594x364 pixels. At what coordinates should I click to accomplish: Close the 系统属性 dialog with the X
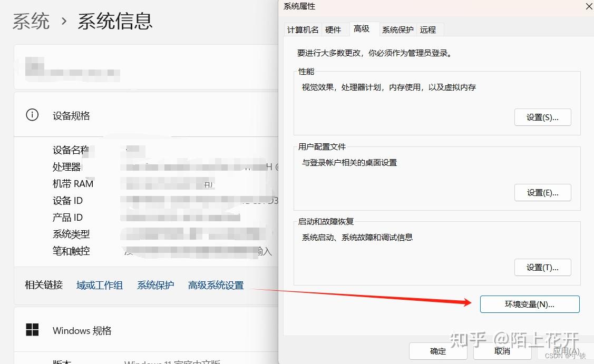coord(589,6)
